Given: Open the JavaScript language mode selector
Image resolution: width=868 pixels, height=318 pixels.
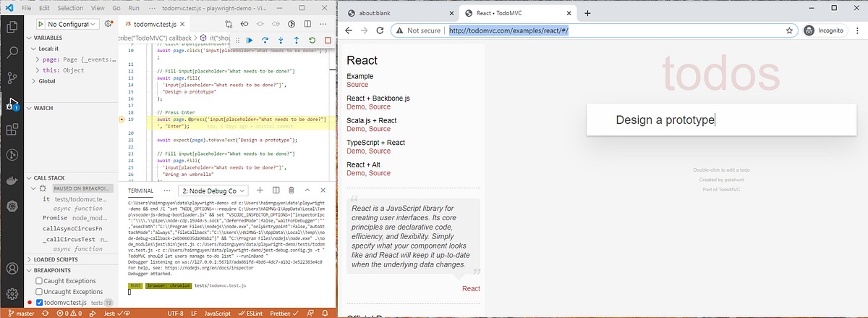Looking at the screenshot, I should tap(216, 313).
